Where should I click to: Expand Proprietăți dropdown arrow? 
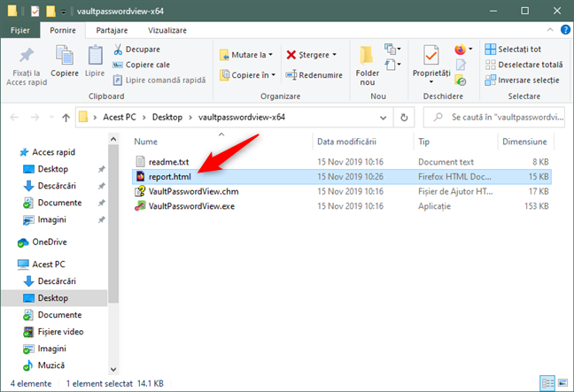point(430,82)
